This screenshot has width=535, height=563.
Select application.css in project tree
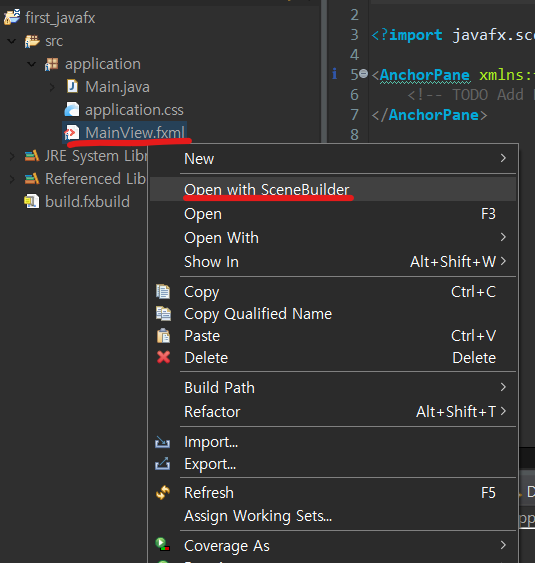(134, 110)
